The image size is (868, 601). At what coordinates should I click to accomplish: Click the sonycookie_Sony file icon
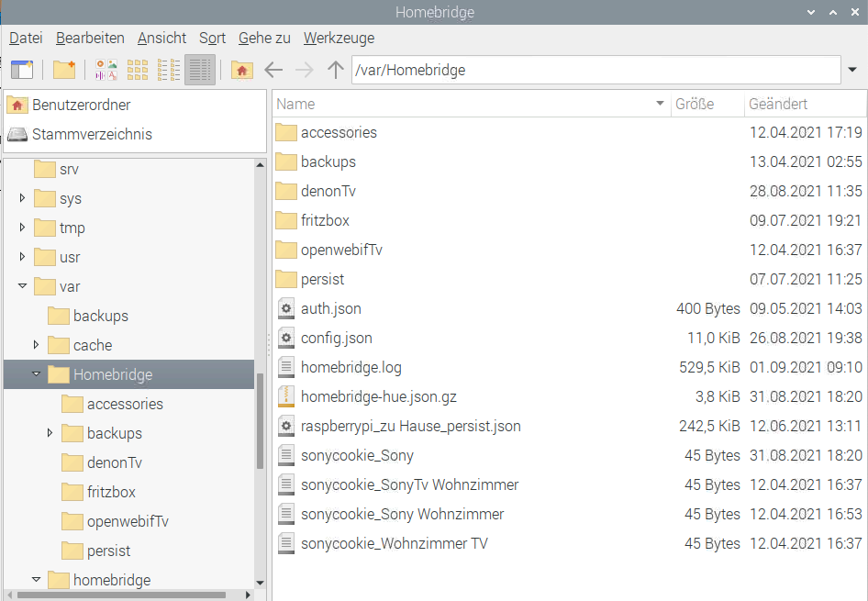[286, 455]
